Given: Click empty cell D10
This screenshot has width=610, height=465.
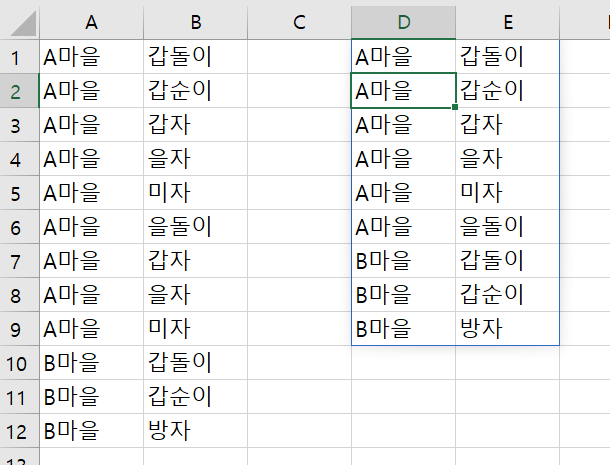Looking at the screenshot, I should 403,363.
